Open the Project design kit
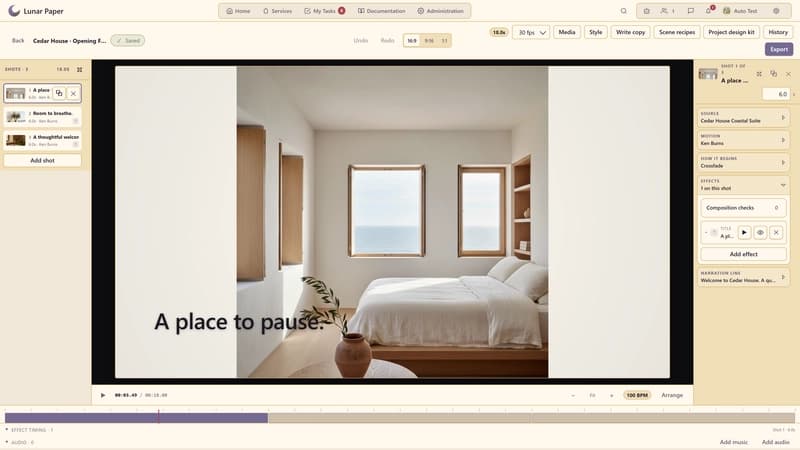The width and height of the screenshot is (800, 450). click(731, 32)
